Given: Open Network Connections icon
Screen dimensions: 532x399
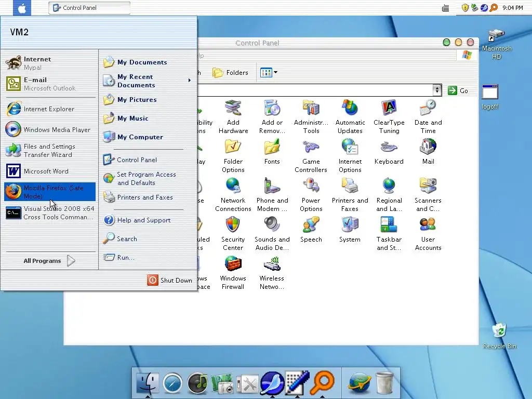Looking at the screenshot, I should pos(233,195).
